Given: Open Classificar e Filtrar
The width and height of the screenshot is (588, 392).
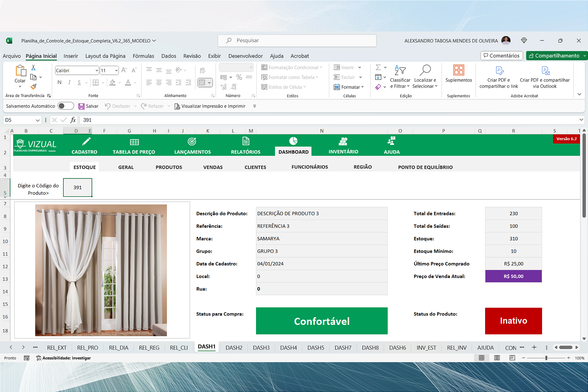Looking at the screenshot, I should (400, 77).
